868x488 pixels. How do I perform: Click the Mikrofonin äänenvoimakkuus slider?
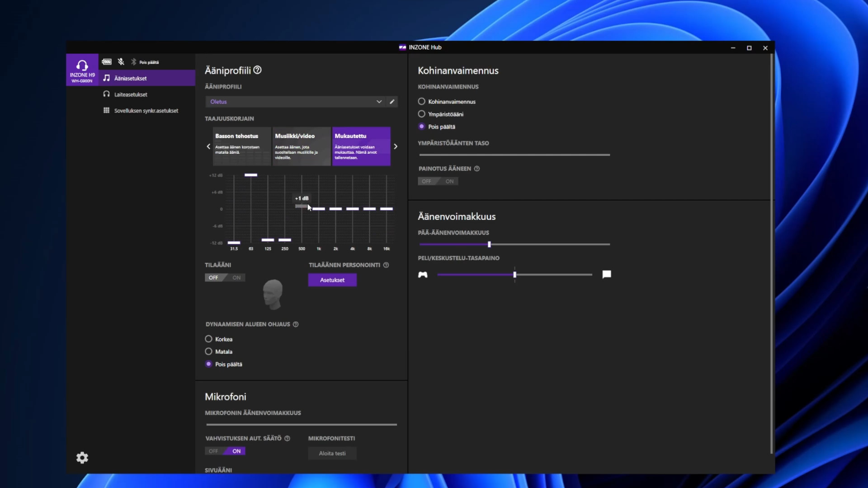tap(302, 425)
